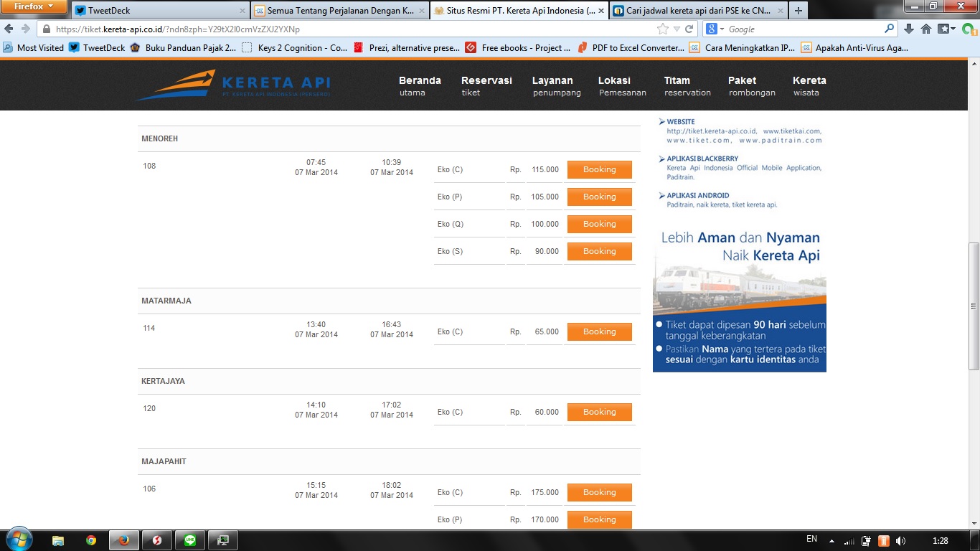Book Menoreh Eko (S) at 90.000
The width and height of the screenshot is (980, 551).
pos(600,251)
